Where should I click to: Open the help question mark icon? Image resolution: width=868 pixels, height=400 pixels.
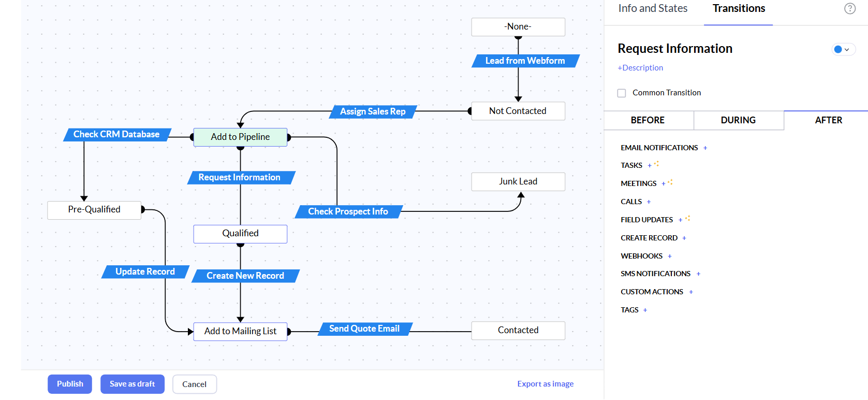click(x=850, y=8)
